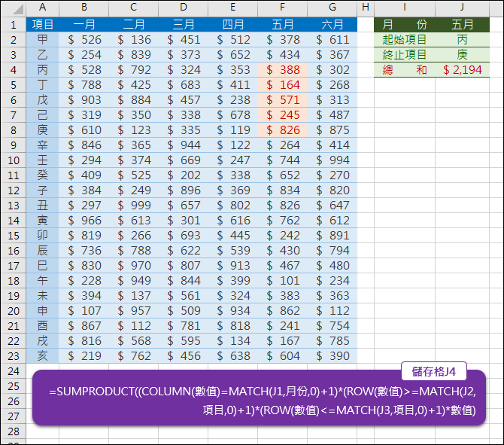Click the 儲存格J4 label box
The image size is (504, 445).
click(434, 372)
